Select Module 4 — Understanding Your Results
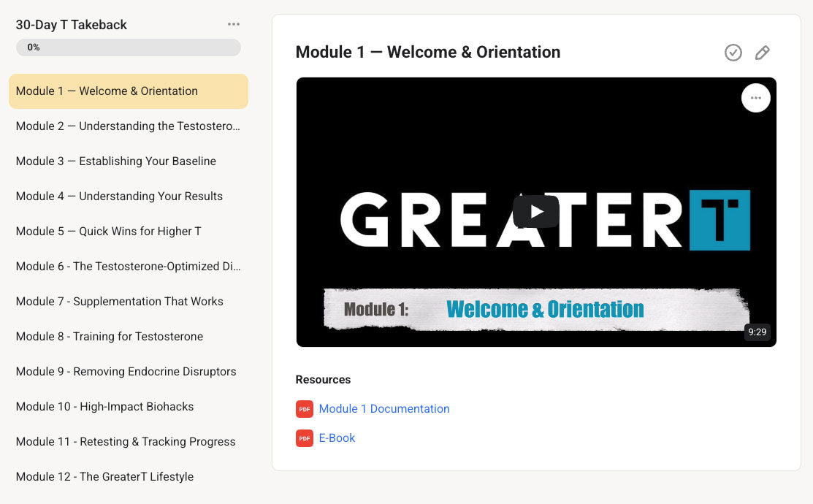Image resolution: width=813 pixels, height=504 pixels. pos(119,196)
